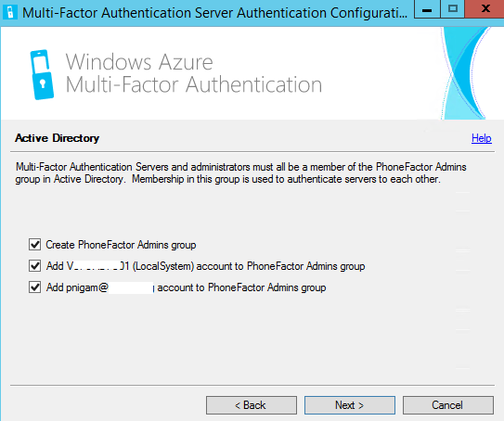Screen dimensions: 504x421
Task: Click the '(LocalSystem) account to PhoneFactor Admins group' label
Action: (249, 266)
